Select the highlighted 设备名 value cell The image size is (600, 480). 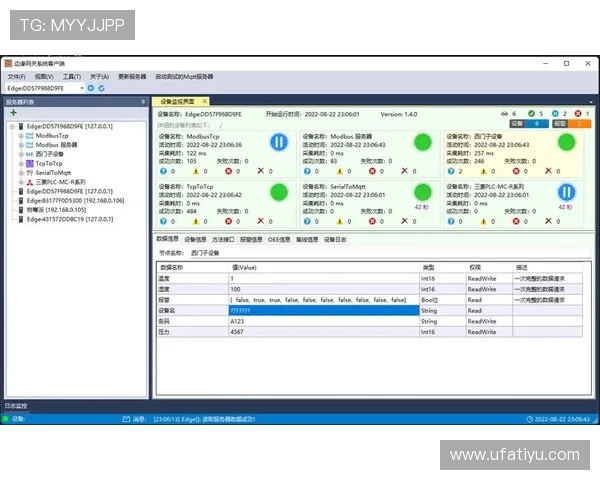[x=320, y=310]
